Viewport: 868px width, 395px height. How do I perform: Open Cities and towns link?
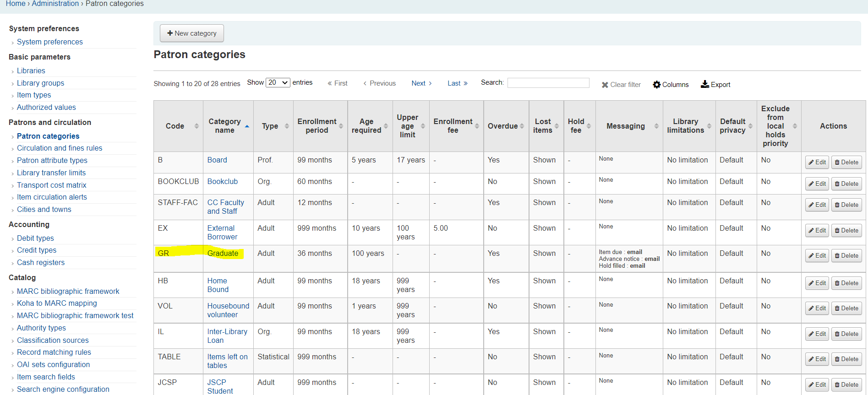pyautogui.click(x=44, y=210)
